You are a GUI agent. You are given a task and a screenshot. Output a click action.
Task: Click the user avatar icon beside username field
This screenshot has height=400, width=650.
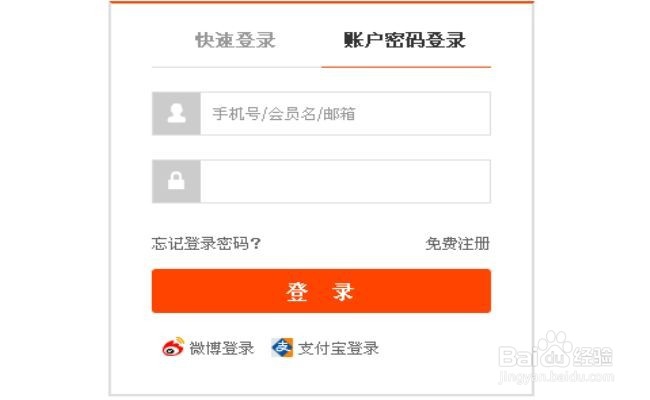click(x=176, y=113)
